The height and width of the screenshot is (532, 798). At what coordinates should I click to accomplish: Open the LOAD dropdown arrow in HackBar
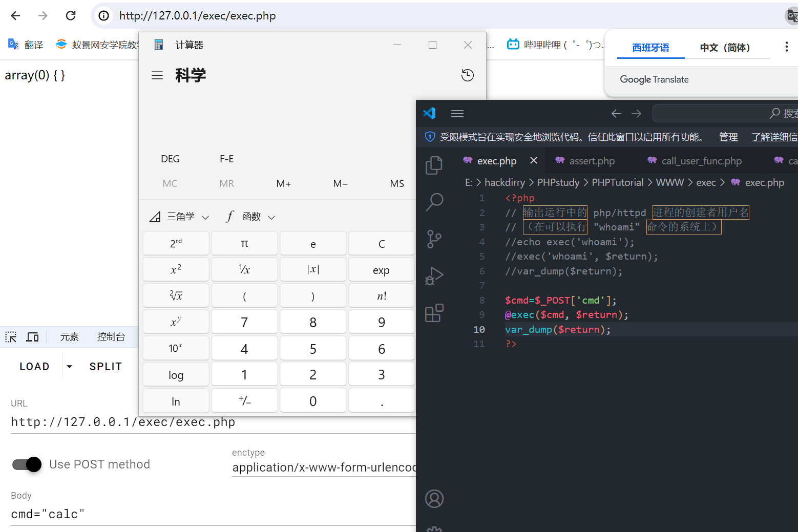(x=69, y=367)
